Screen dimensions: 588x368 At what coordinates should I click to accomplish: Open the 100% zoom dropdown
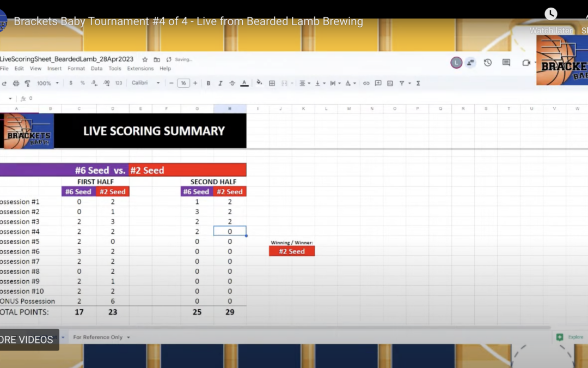point(47,83)
